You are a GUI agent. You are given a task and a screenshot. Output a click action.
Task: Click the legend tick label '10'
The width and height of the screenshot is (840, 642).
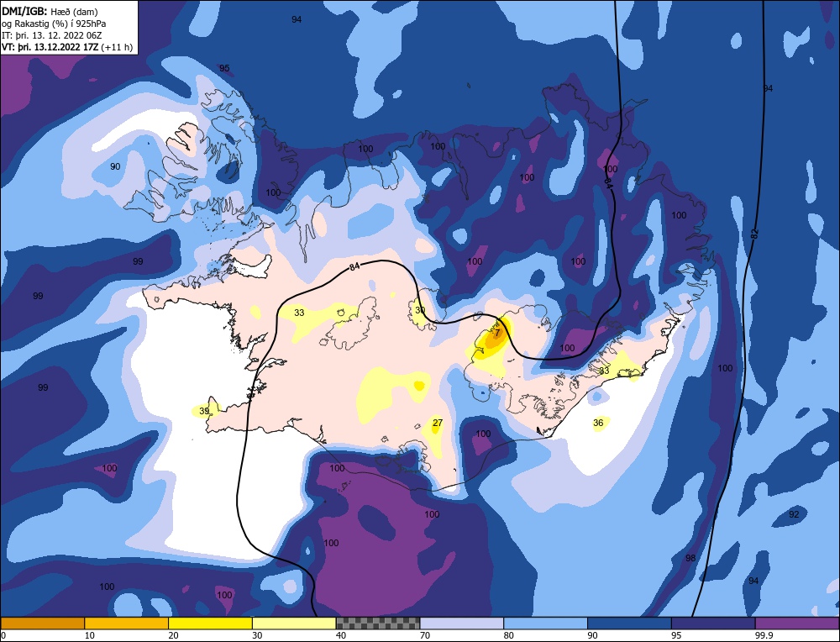point(90,635)
